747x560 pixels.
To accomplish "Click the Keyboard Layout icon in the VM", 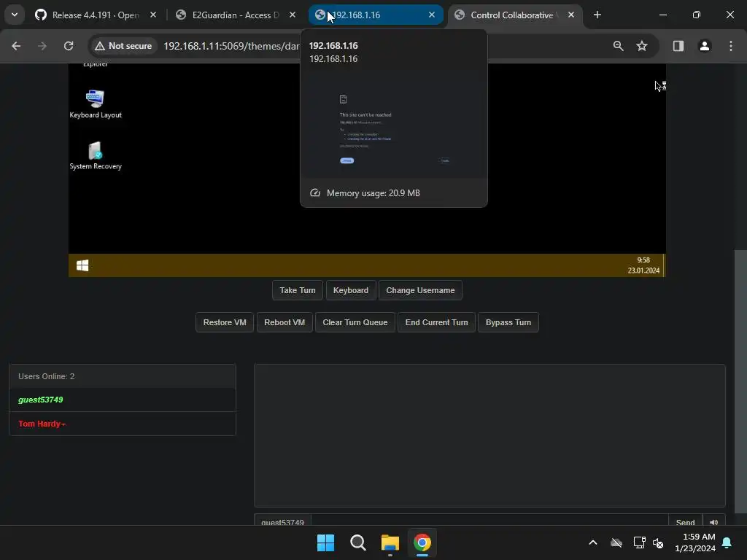I will (x=96, y=104).
